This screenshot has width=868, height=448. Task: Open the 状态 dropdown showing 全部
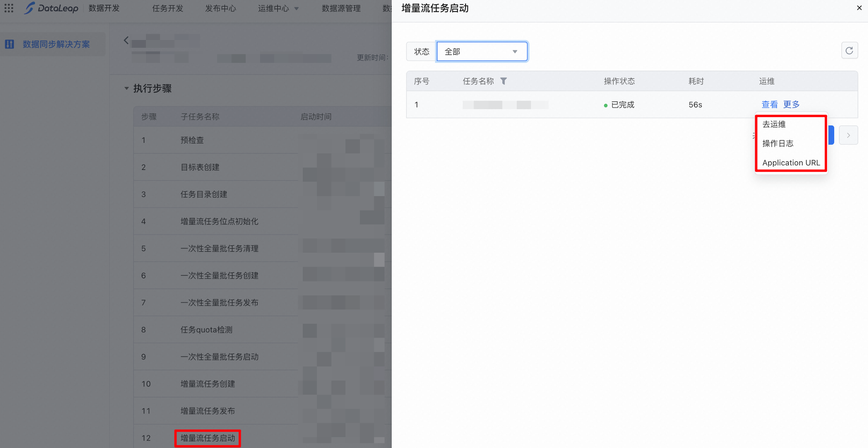tap(481, 52)
